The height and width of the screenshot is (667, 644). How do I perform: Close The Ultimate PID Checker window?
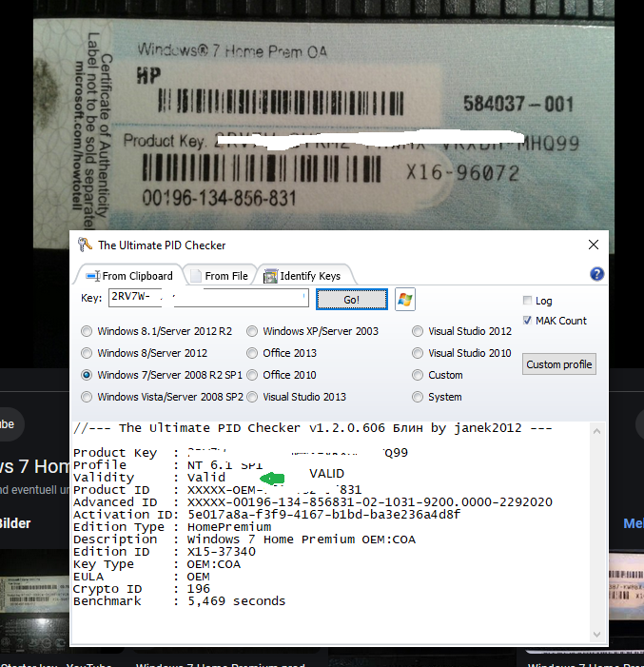[x=594, y=245]
